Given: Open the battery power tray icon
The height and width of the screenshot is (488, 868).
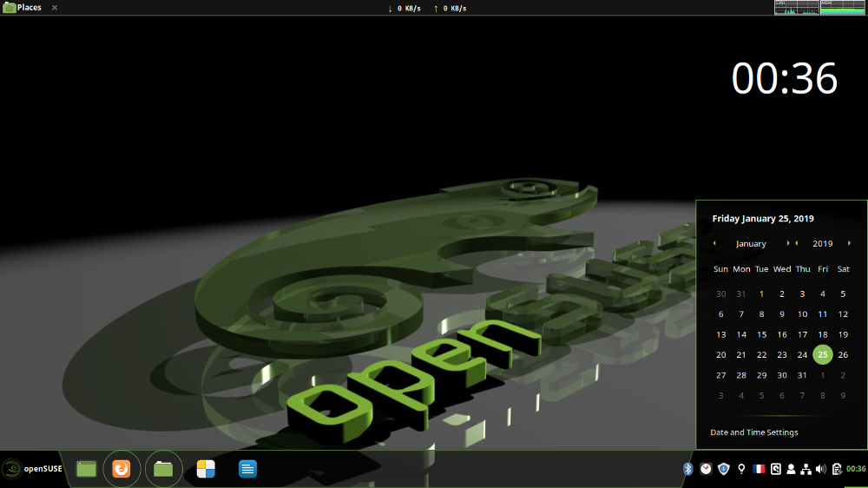Looking at the screenshot, I should (837, 469).
